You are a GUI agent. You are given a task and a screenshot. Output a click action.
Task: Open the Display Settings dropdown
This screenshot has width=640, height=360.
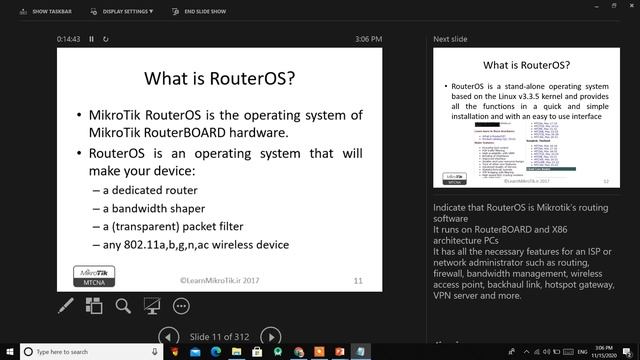click(122, 11)
